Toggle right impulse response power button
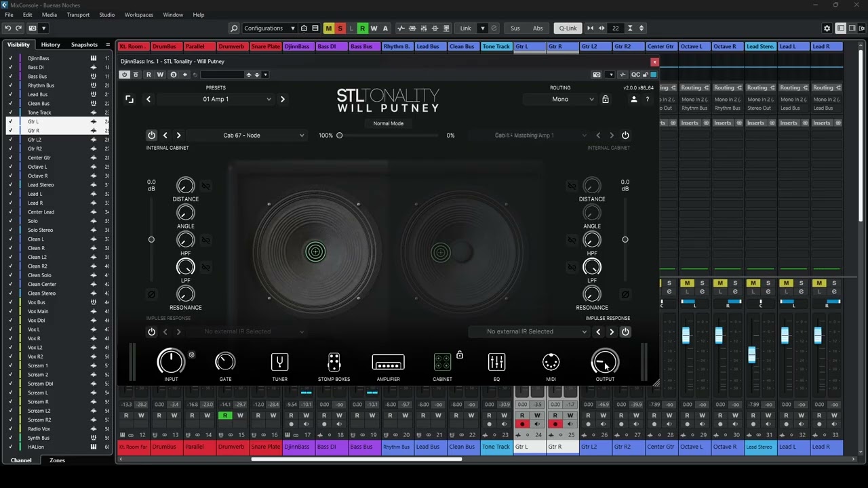The image size is (868, 488). (x=625, y=331)
